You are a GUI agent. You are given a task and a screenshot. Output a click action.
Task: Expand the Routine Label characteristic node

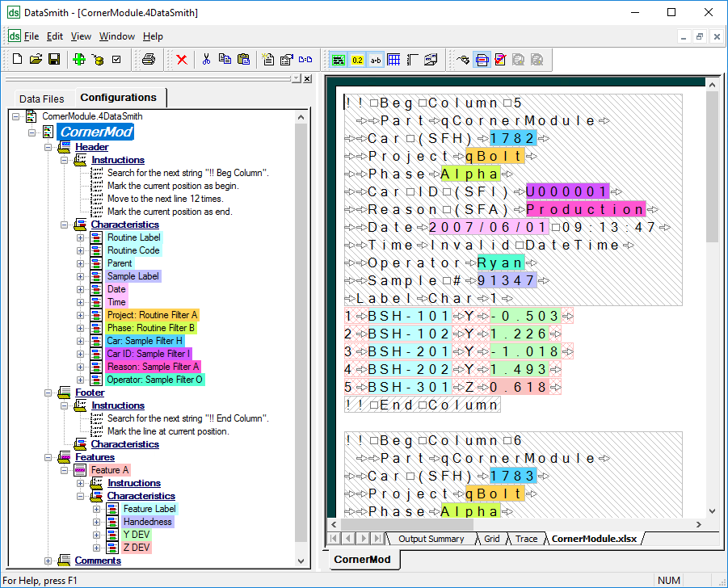(x=80, y=237)
